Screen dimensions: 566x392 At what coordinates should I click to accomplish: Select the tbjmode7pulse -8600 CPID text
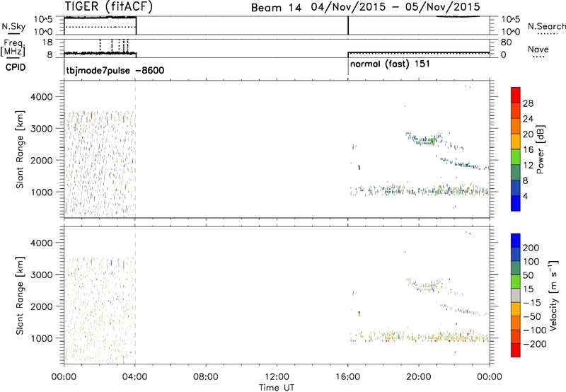tap(115, 70)
